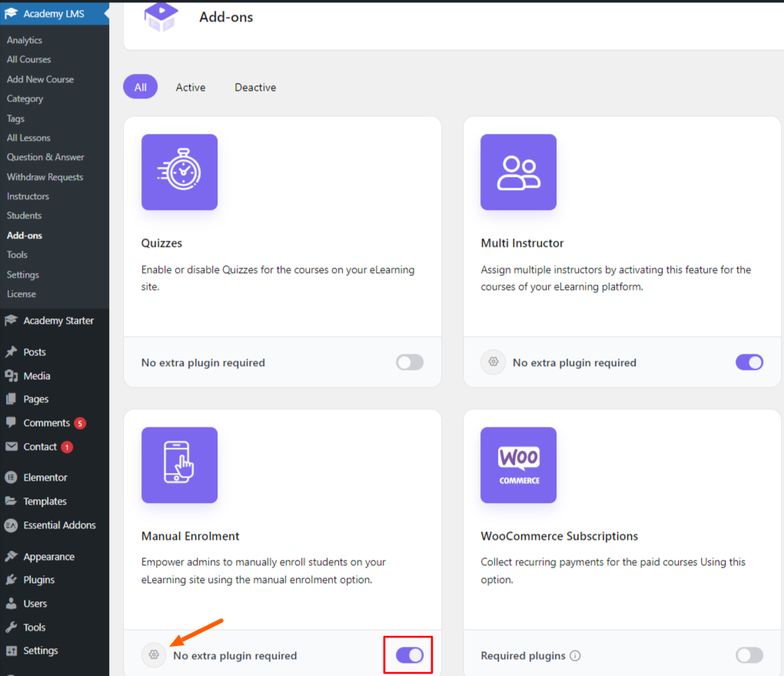The width and height of the screenshot is (784, 676).
Task: Switch to the Active filter tab
Action: (191, 88)
